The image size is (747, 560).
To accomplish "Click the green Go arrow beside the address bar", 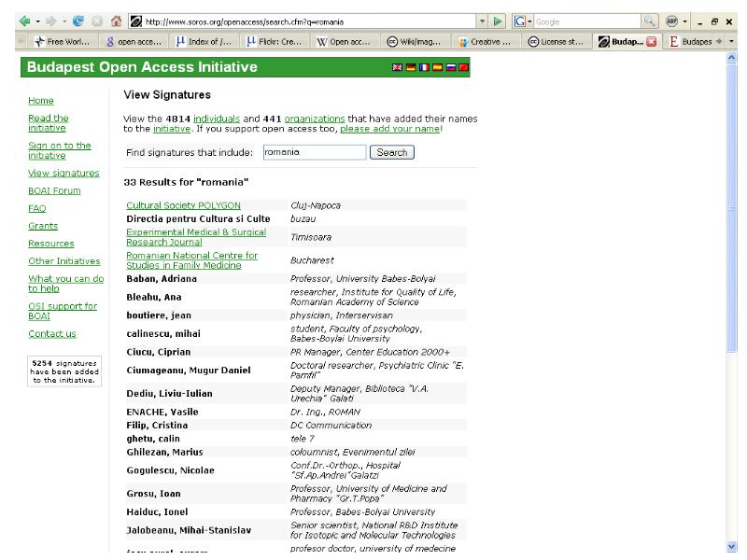I will point(498,21).
